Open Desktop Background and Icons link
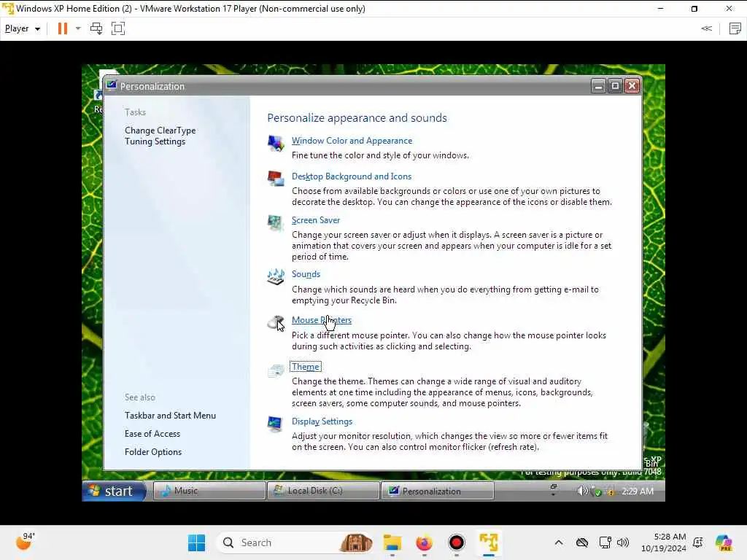This screenshot has height=560, width=747. click(x=352, y=176)
